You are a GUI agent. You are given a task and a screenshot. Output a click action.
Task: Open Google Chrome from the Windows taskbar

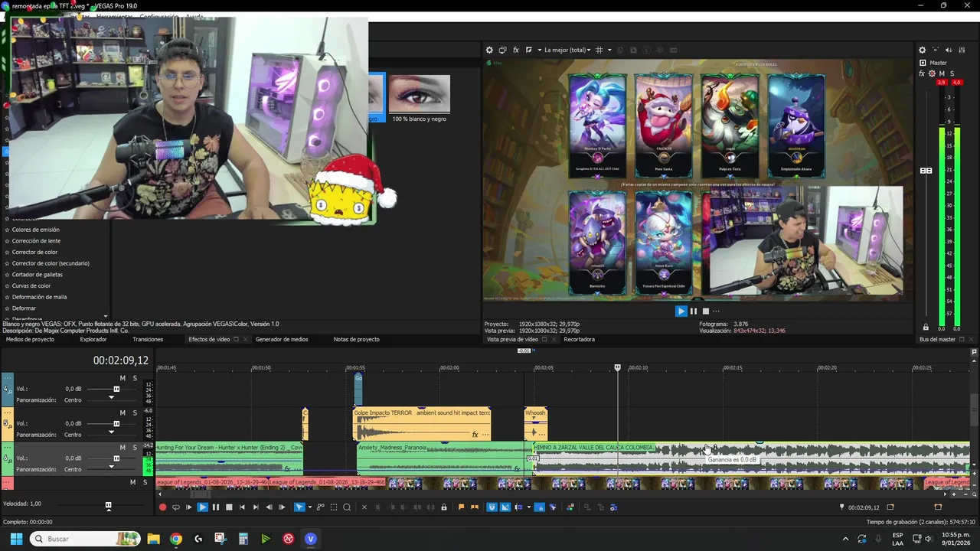[176, 539]
